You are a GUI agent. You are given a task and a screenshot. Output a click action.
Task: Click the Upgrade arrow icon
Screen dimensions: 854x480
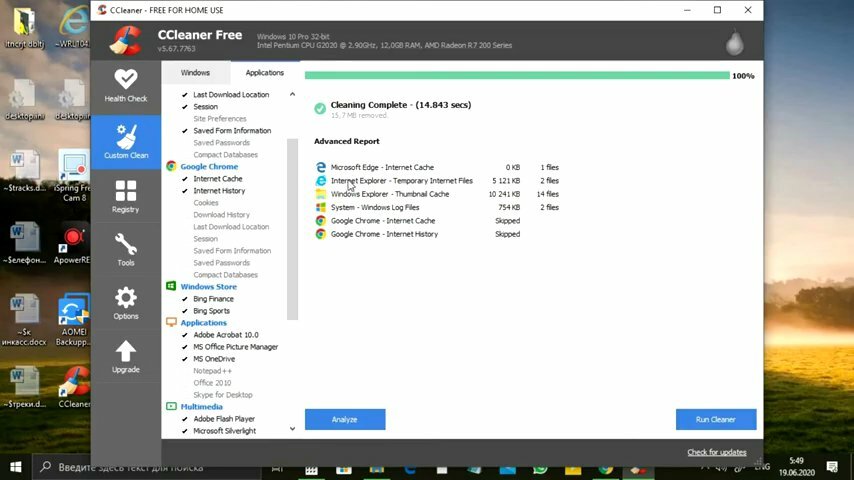point(126,351)
